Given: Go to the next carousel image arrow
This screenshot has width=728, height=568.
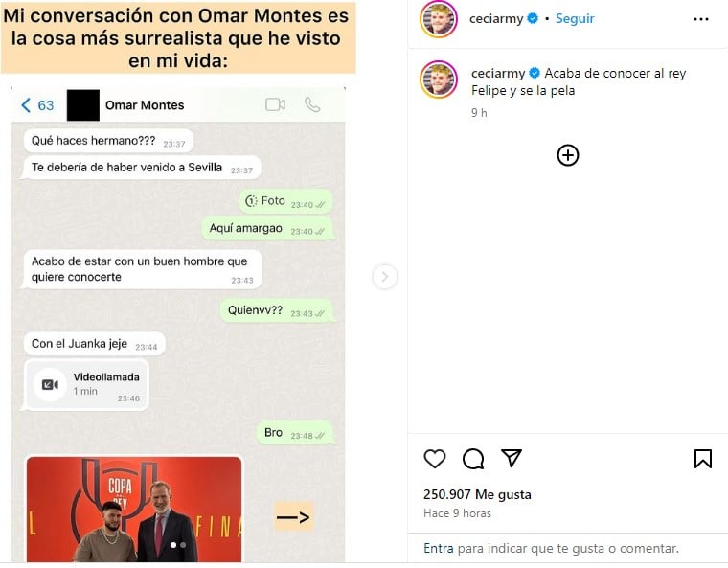Looking at the screenshot, I should click(x=384, y=277).
